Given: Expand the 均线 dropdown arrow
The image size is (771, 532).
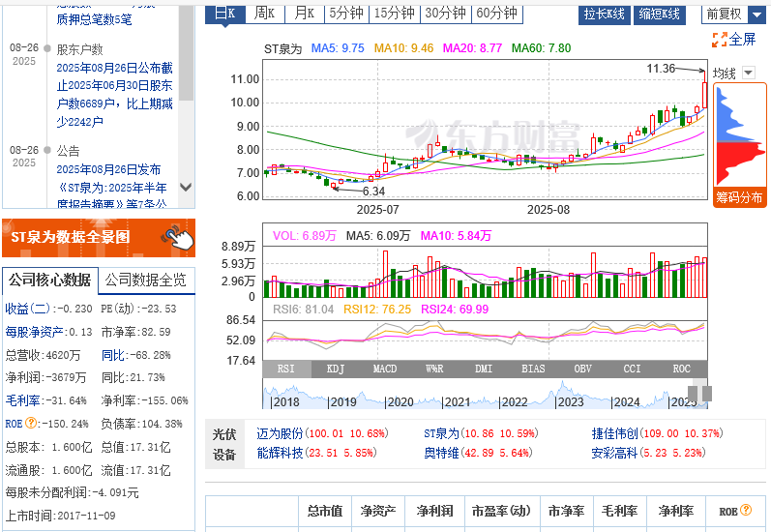Looking at the screenshot, I should coord(749,73).
